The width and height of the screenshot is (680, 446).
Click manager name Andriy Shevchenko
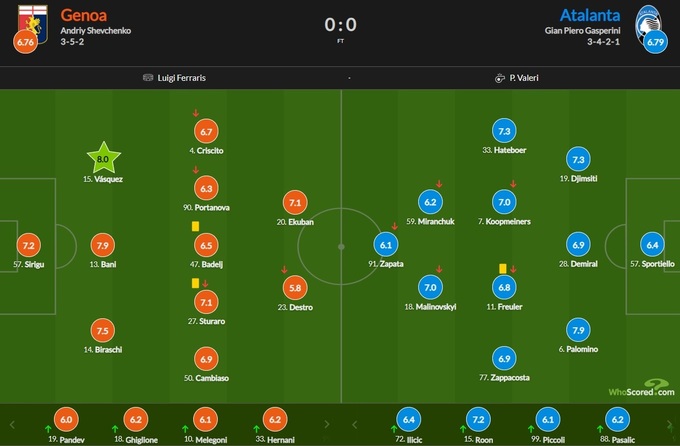(x=96, y=31)
